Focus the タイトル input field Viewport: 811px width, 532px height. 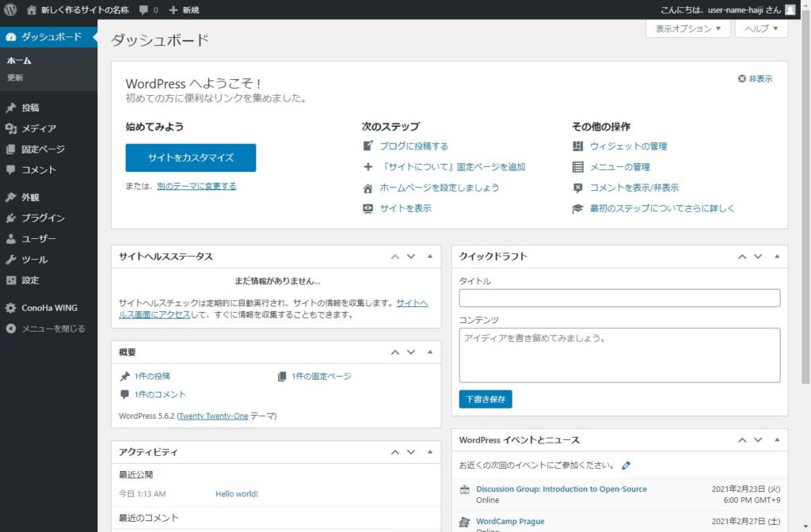[619, 298]
